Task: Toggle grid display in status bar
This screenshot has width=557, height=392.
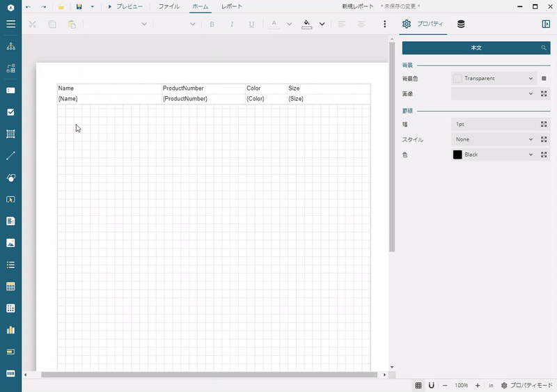Action: click(x=418, y=385)
